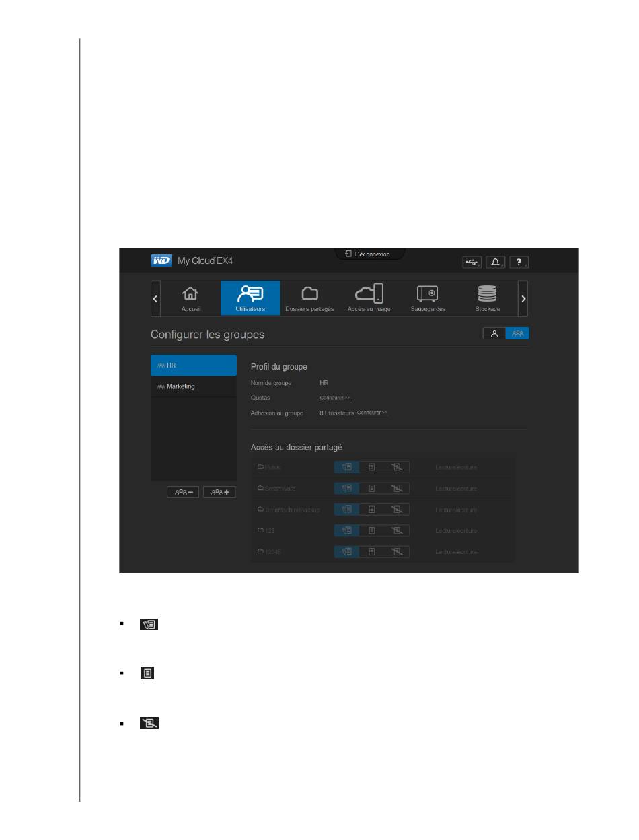Set read-only access for Public share
This screenshot has height=840, width=639.
(x=371, y=467)
